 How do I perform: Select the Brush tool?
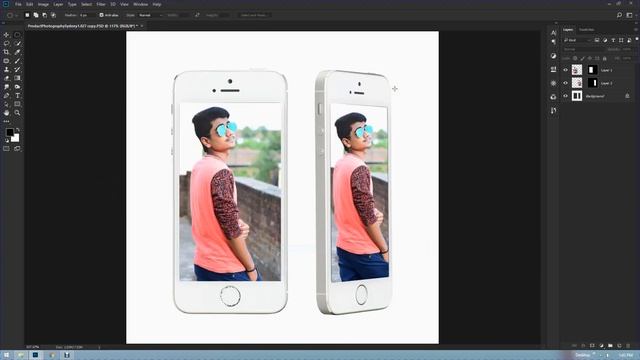(17, 61)
